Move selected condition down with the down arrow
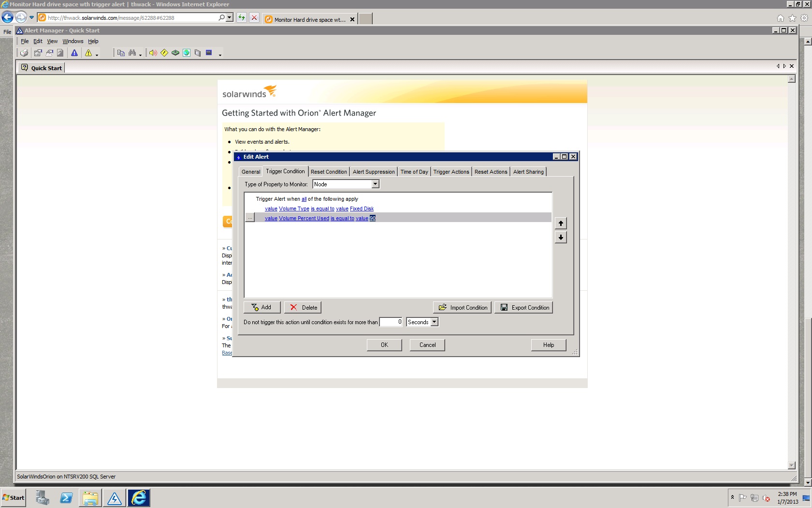Viewport: 812px width, 508px height. pos(561,237)
